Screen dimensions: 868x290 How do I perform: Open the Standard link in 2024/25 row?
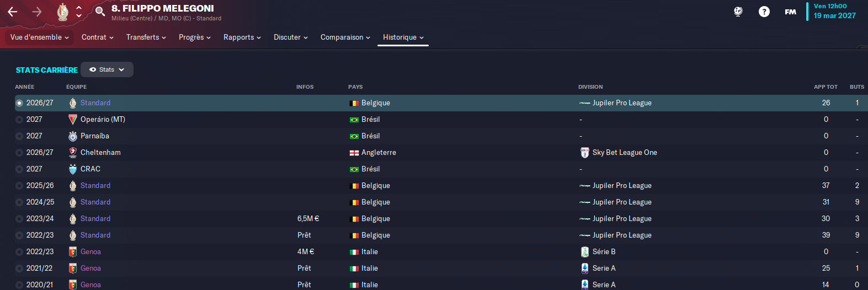(95, 202)
